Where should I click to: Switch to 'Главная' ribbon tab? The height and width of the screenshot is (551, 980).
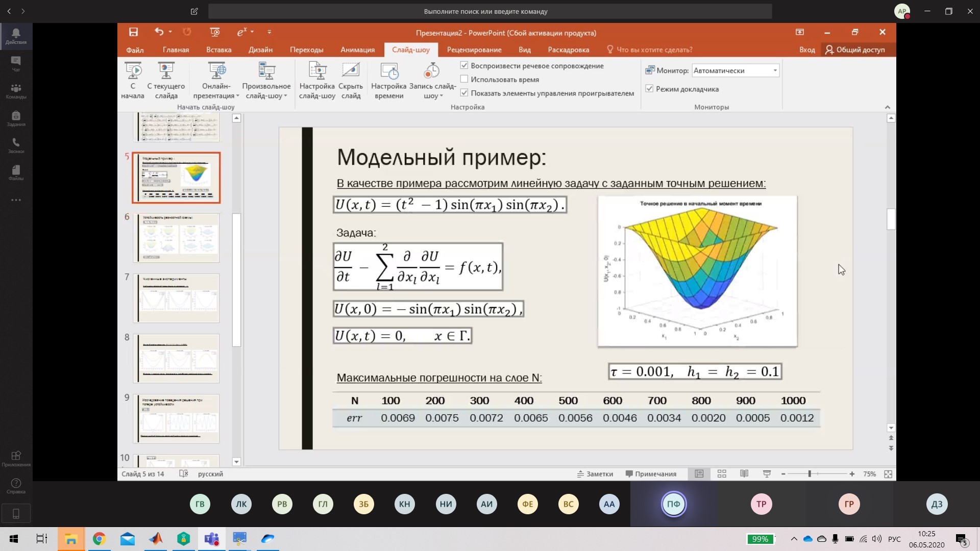coord(176,49)
